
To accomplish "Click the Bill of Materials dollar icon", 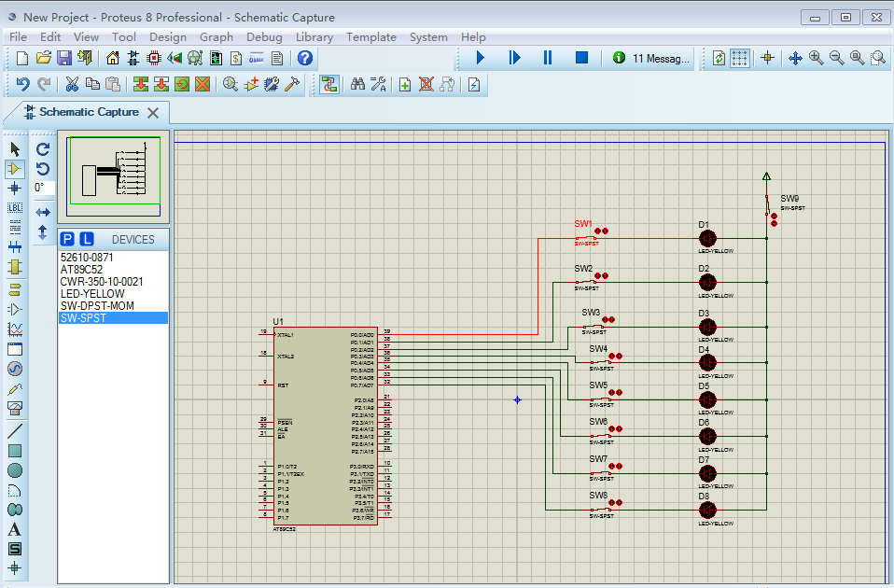I will point(236,58).
